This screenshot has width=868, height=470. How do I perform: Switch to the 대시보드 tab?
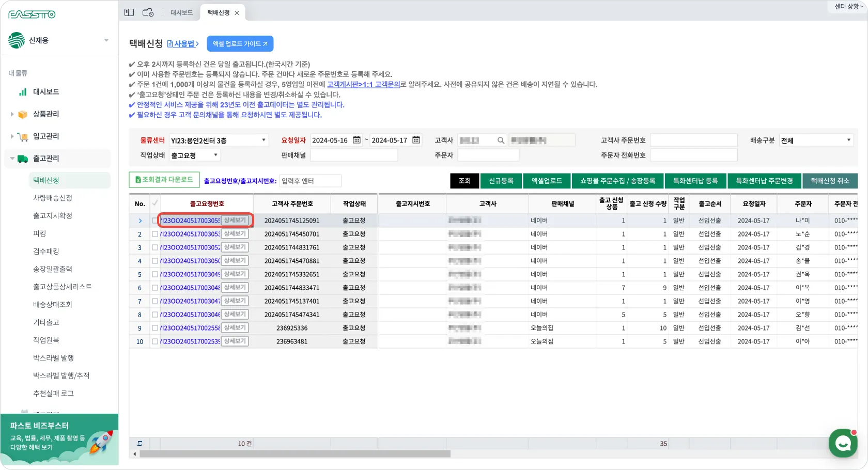[x=181, y=13]
